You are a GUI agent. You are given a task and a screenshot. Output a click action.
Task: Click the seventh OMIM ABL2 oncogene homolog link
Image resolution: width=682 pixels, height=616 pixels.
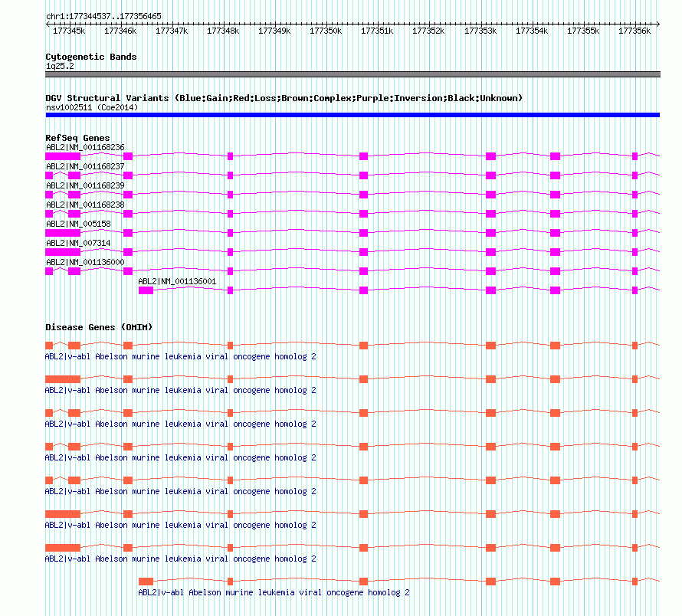click(181, 559)
